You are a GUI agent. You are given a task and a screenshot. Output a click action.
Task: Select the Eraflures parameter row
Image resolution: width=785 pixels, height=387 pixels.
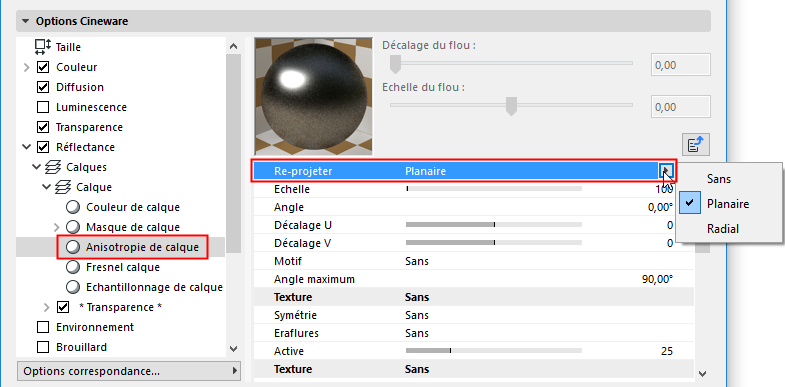(x=474, y=333)
